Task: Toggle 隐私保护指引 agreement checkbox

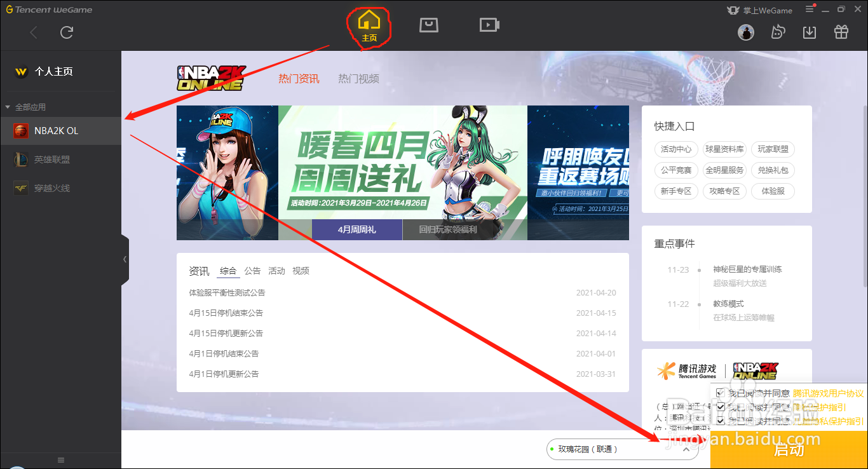Action: (x=720, y=407)
